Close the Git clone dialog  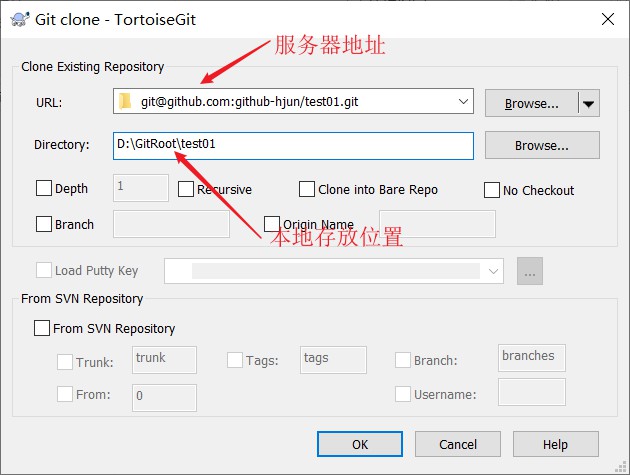click(608, 19)
